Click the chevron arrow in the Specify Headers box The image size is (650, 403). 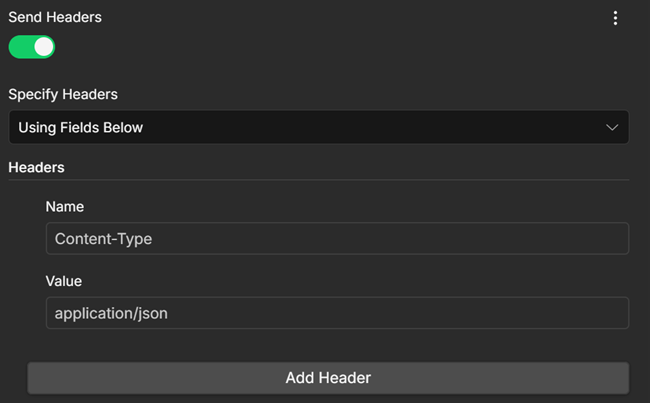point(612,127)
